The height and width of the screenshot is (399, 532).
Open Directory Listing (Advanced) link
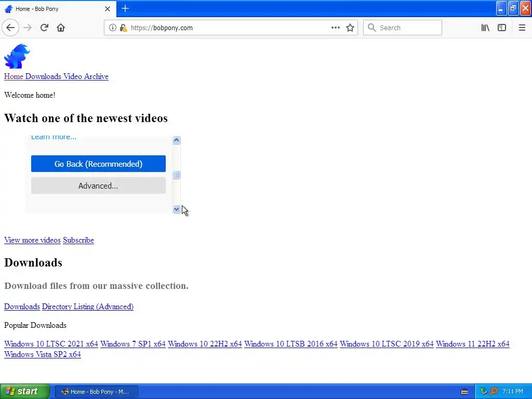coord(87,307)
